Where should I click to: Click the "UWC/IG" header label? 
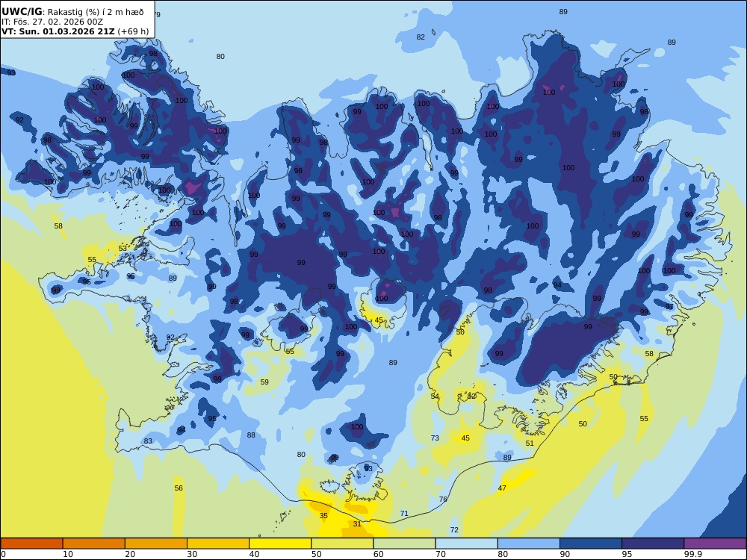pyautogui.click(x=22, y=12)
